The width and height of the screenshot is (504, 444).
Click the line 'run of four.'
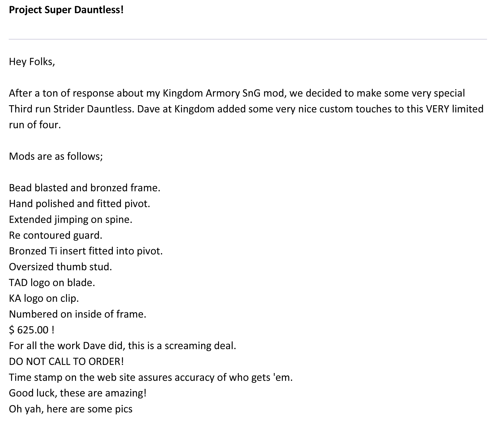click(35, 125)
